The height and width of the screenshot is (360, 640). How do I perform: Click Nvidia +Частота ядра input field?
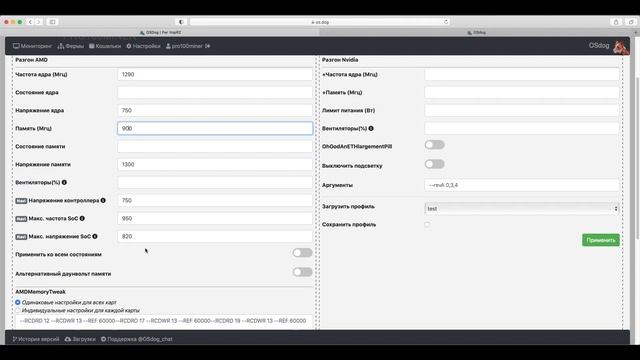tap(522, 74)
